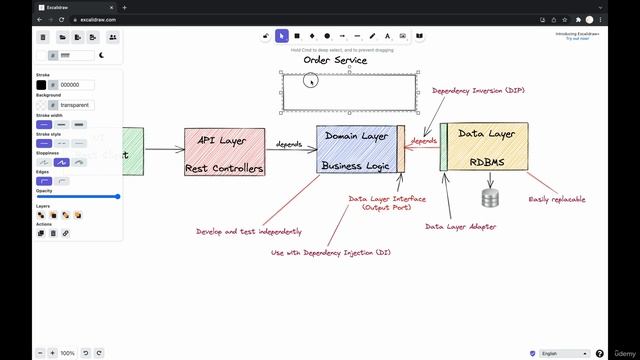This screenshot has width=640, height=360.
Task: Bookmark page with star icon
Action: pos(564,20)
